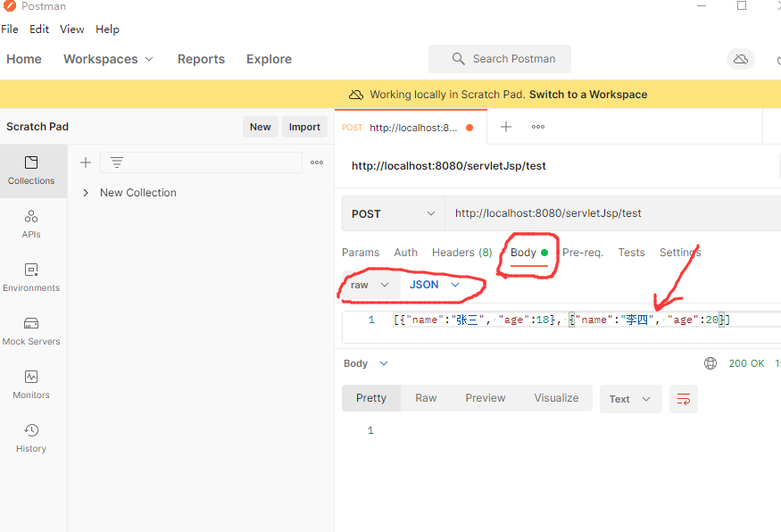781x532 pixels.
Task: Switch to the Settings tab
Action: click(x=680, y=253)
